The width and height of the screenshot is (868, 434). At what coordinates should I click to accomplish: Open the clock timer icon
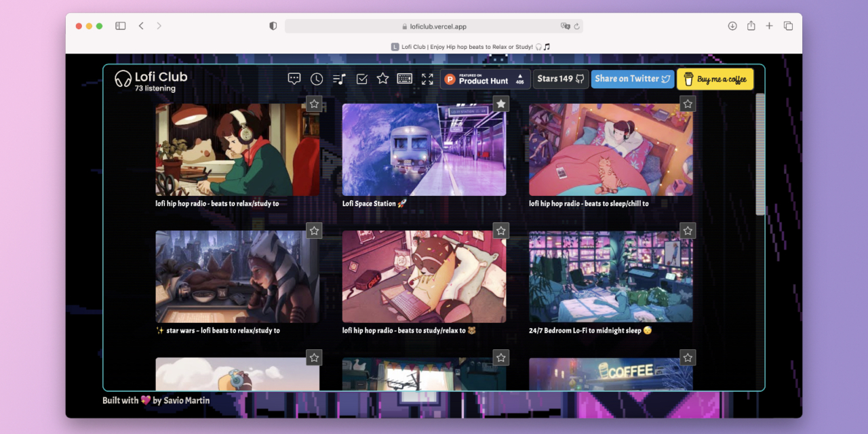click(x=317, y=79)
